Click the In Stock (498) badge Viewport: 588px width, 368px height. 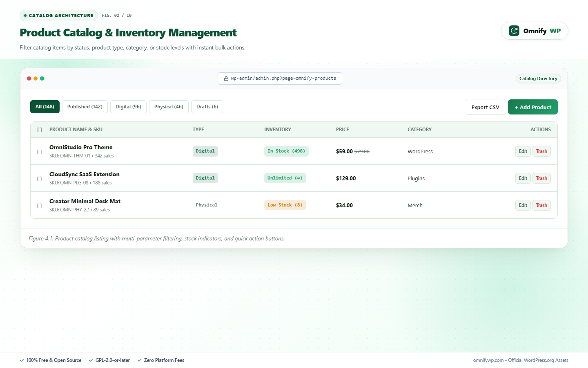point(286,151)
